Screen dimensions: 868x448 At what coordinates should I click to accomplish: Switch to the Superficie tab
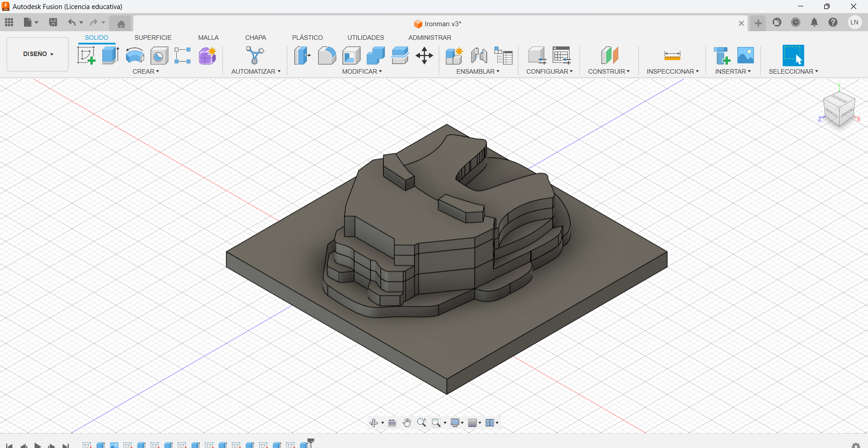153,38
